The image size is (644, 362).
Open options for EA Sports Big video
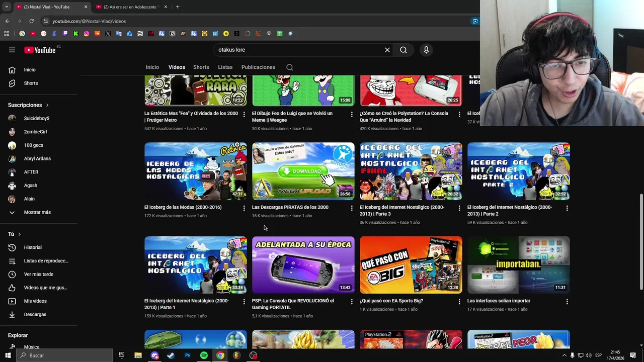[459, 302]
